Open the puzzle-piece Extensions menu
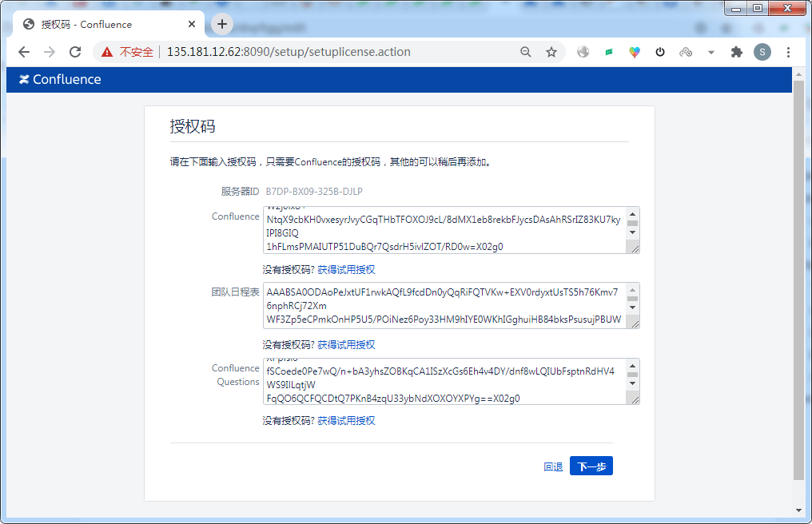 coord(736,52)
